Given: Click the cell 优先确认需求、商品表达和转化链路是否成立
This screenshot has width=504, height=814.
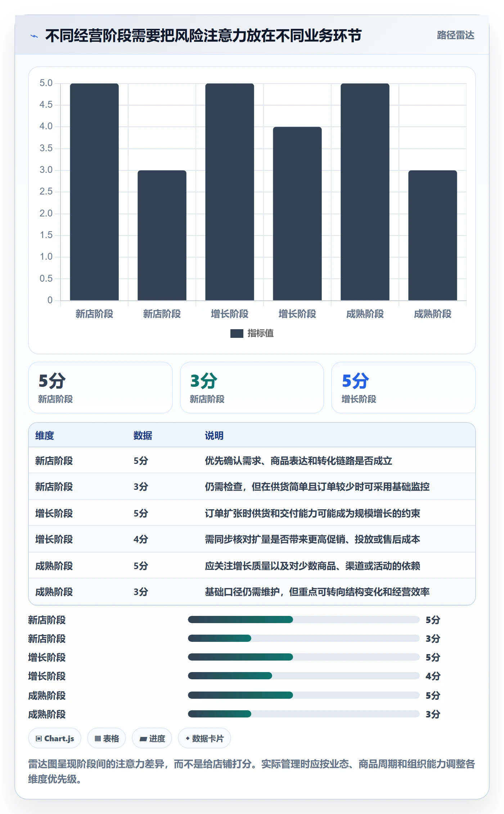Looking at the screenshot, I should pos(298,461).
